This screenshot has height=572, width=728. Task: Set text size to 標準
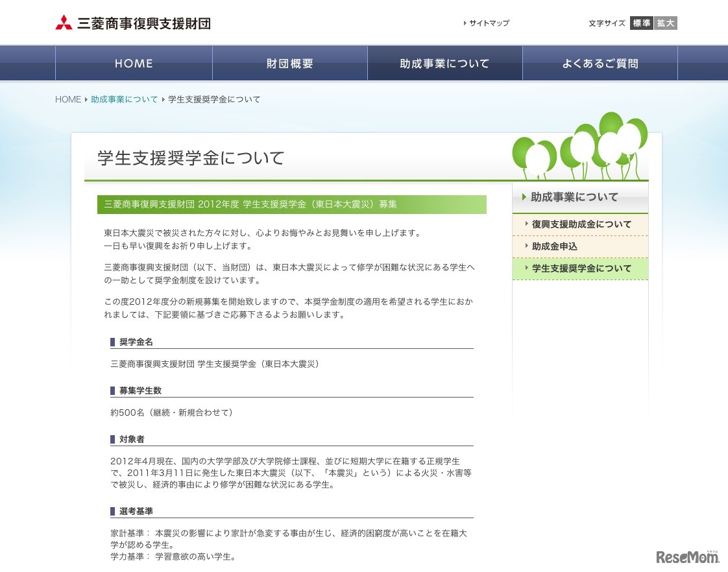(x=642, y=23)
